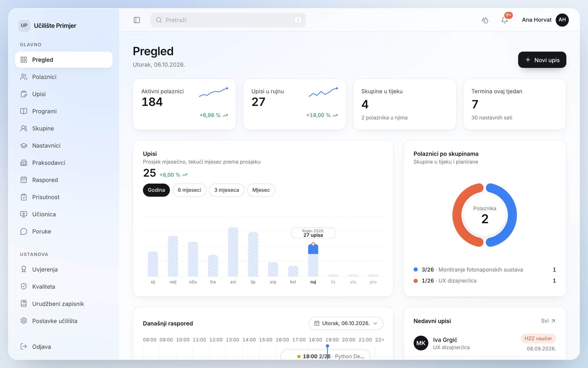
Task: Click the Urudžbeni zapisnik book icon
Action: coord(24,304)
